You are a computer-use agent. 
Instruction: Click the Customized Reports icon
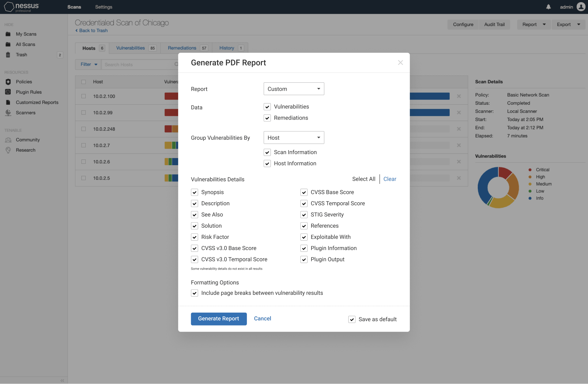(x=8, y=102)
